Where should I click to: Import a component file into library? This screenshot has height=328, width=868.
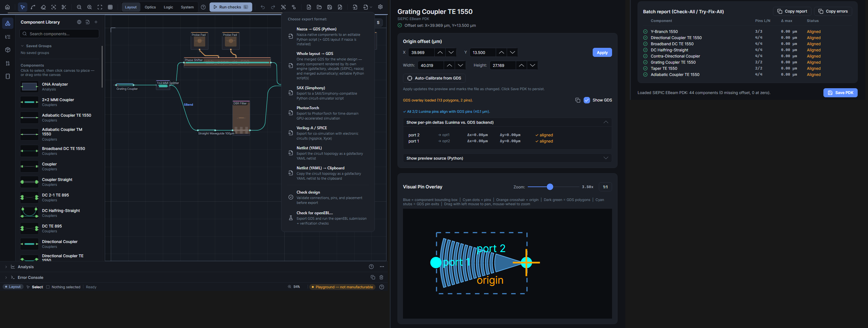(x=88, y=22)
